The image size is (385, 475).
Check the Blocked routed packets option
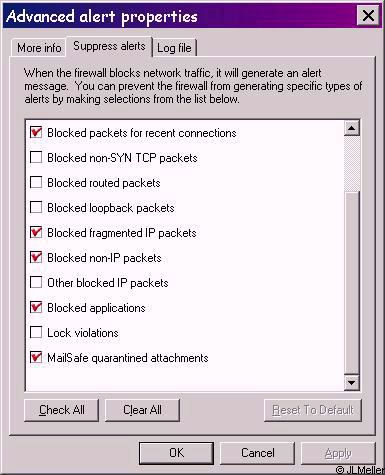click(x=36, y=182)
